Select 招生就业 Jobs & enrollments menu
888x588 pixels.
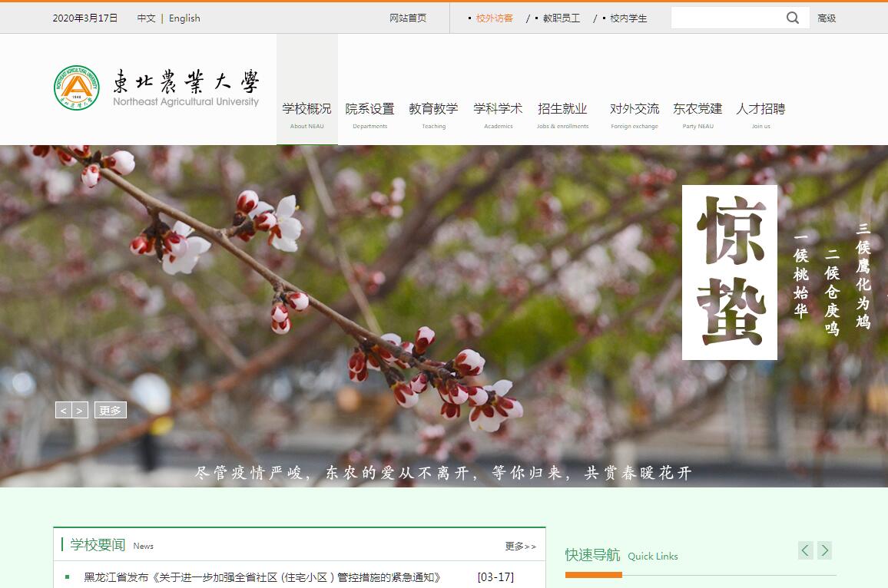click(x=562, y=114)
